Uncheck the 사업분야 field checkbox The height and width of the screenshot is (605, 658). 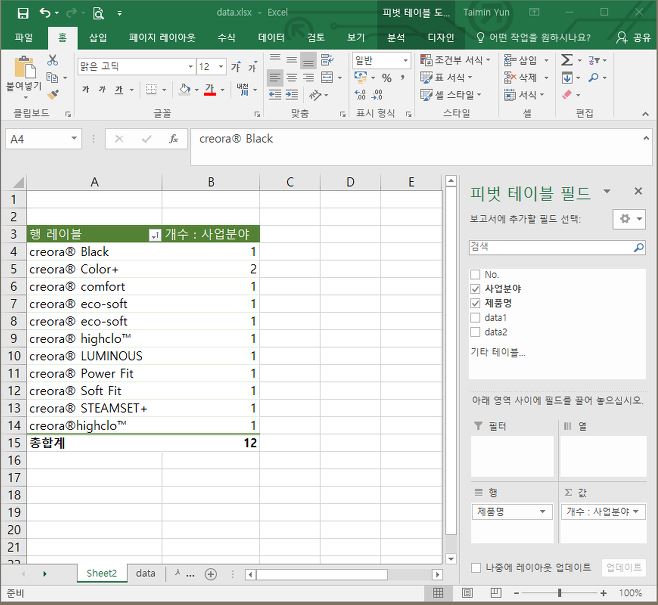475,289
